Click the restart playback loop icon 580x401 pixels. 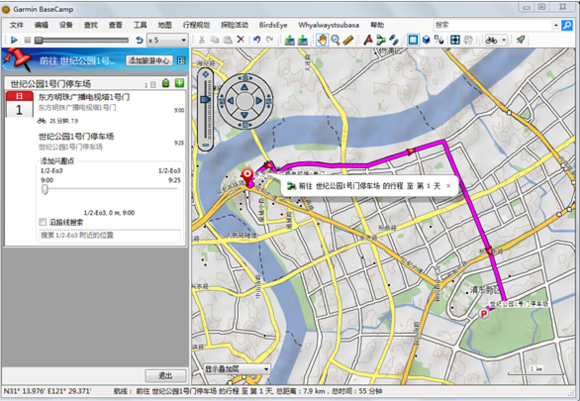[139, 40]
